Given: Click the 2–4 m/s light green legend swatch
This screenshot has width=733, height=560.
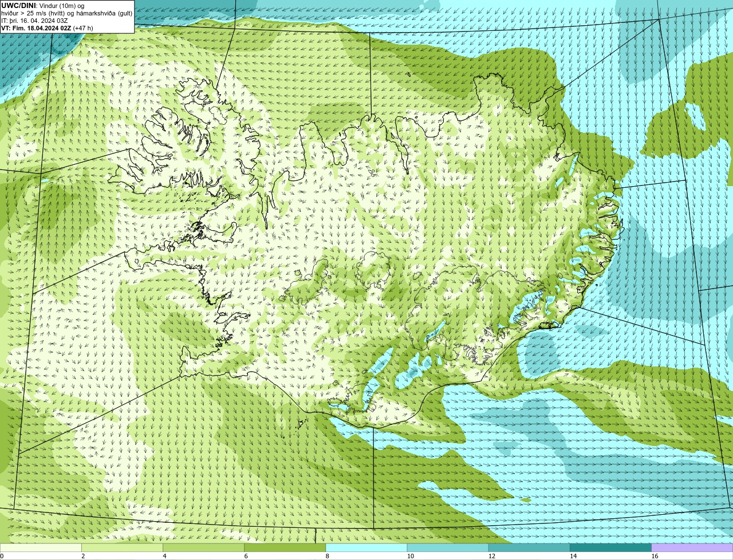Looking at the screenshot, I should (x=123, y=548).
